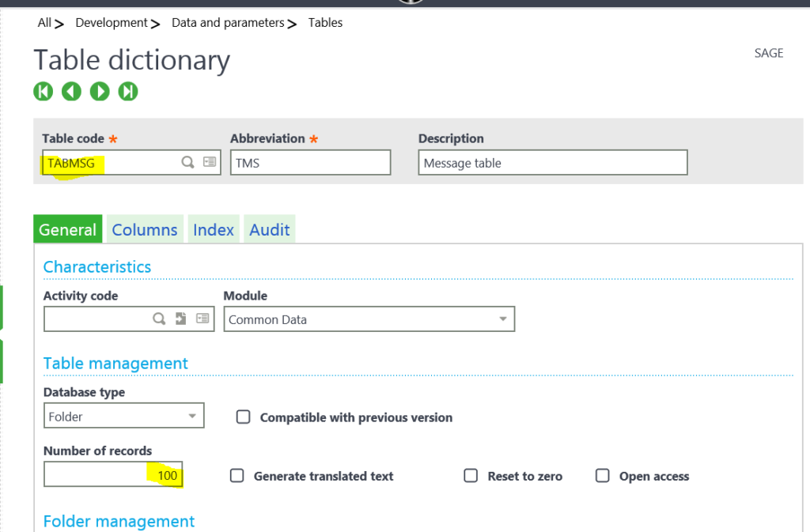810x532 pixels.
Task: Jump to the first record navigation icon
Action: tap(43, 91)
